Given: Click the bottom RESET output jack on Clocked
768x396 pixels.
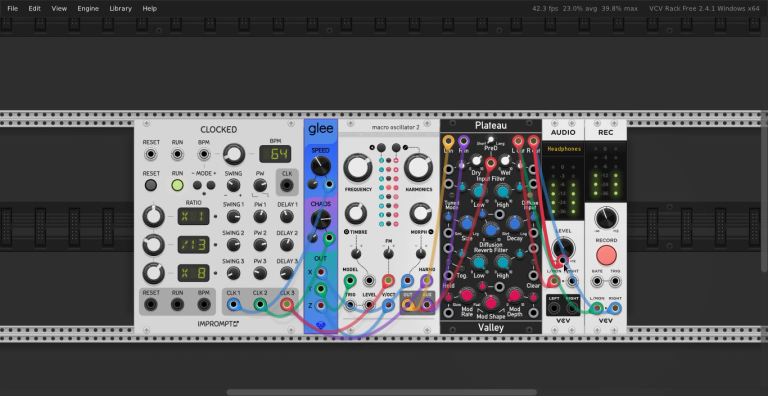Looking at the screenshot, I should pos(151,305).
